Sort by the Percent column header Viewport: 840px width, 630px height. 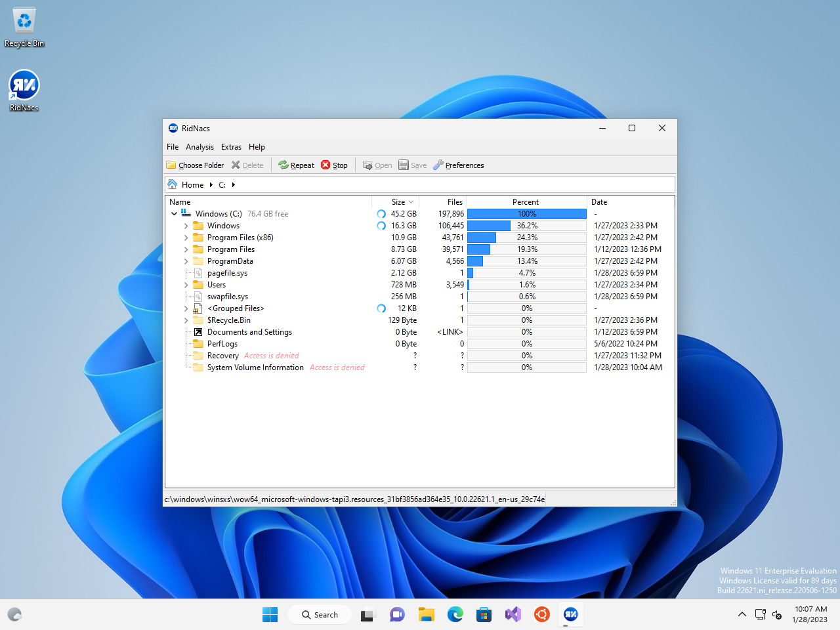(526, 202)
